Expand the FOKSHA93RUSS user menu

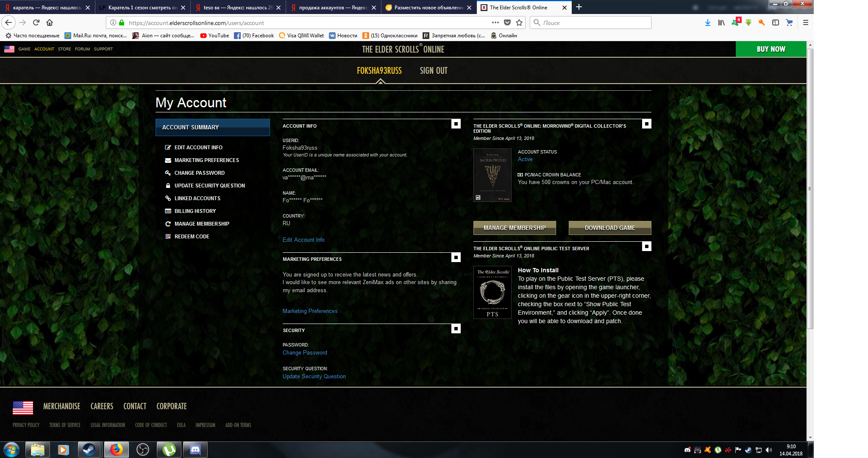pos(379,71)
